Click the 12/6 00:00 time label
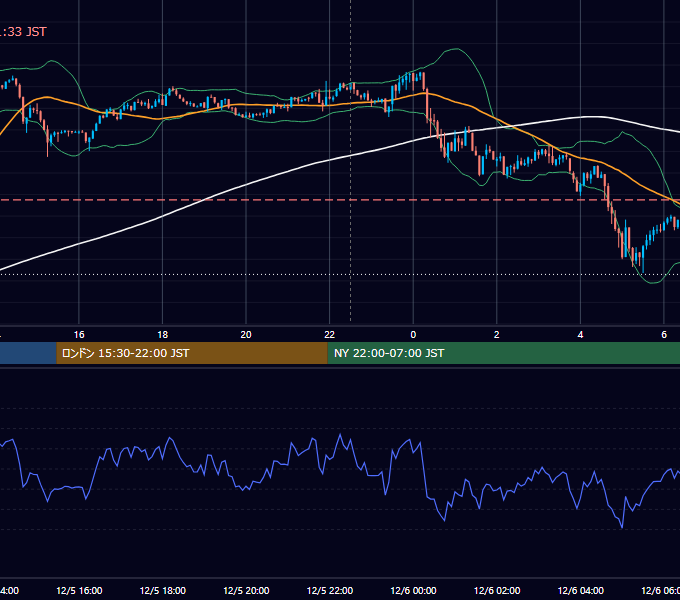This screenshot has height=600, width=680. 413,590
